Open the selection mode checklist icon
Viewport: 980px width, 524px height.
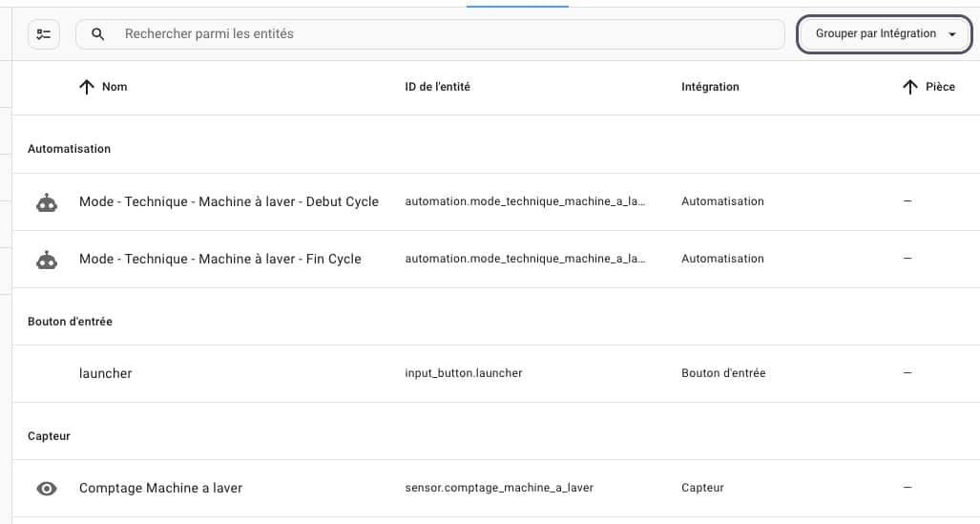[x=44, y=33]
